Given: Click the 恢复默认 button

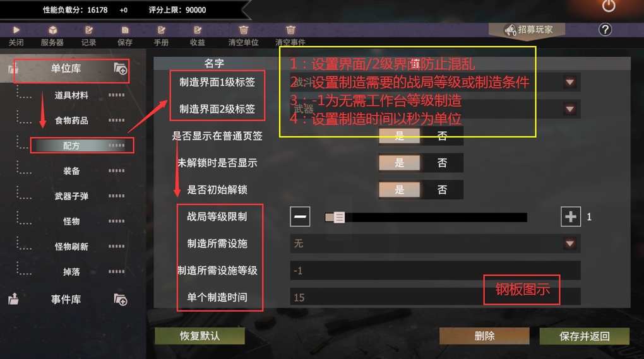Looking at the screenshot, I should coord(200,336).
